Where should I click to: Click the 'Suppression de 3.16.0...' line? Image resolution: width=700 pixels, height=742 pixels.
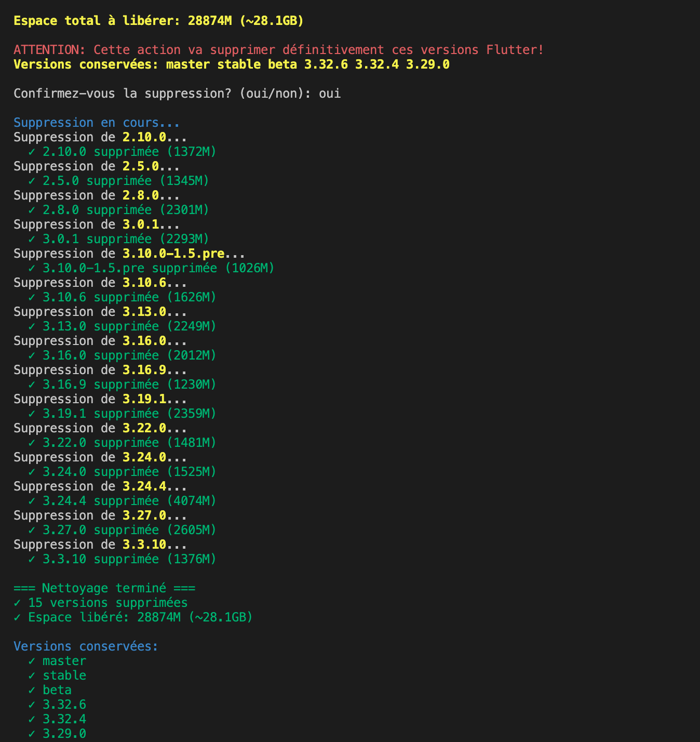(100, 341)
